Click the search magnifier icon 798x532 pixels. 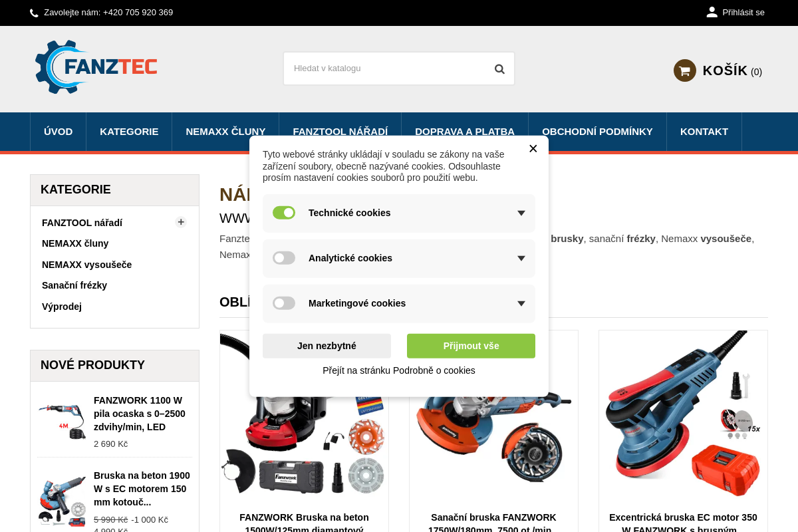(x=499, y=68)
